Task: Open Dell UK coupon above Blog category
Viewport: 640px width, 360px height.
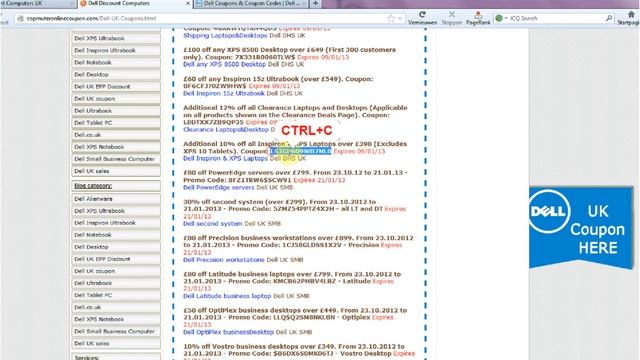Action: click(116, 99)
